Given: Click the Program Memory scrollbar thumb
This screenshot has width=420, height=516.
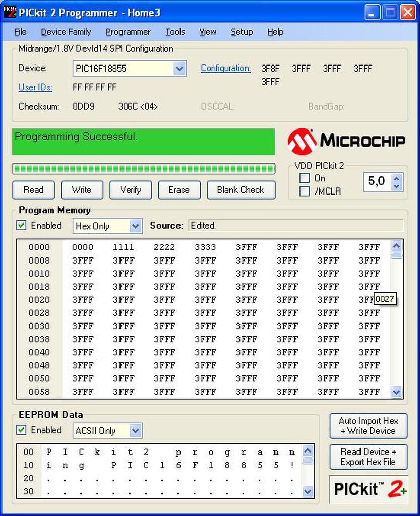Looking at the screenshot, I should 396,255.
